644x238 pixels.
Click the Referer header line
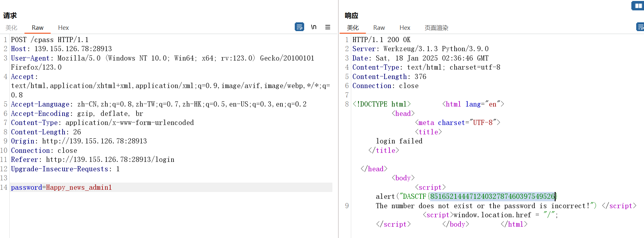pyautogui.click(x=93, y=160)
